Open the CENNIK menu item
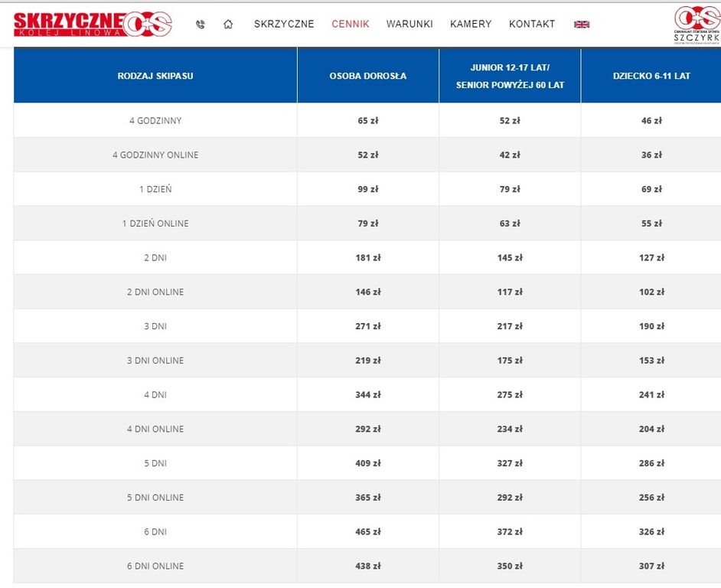The image size is (721, 588). tap(351, 24)
